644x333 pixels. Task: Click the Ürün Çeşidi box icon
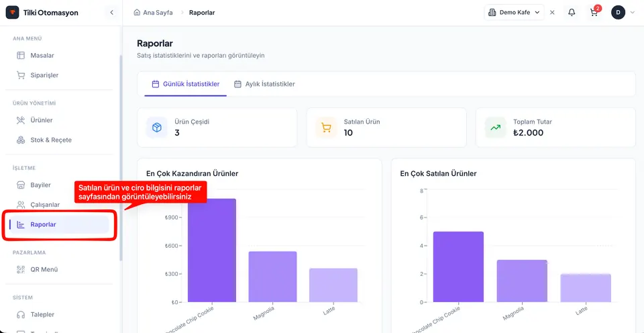click(157, 128)
